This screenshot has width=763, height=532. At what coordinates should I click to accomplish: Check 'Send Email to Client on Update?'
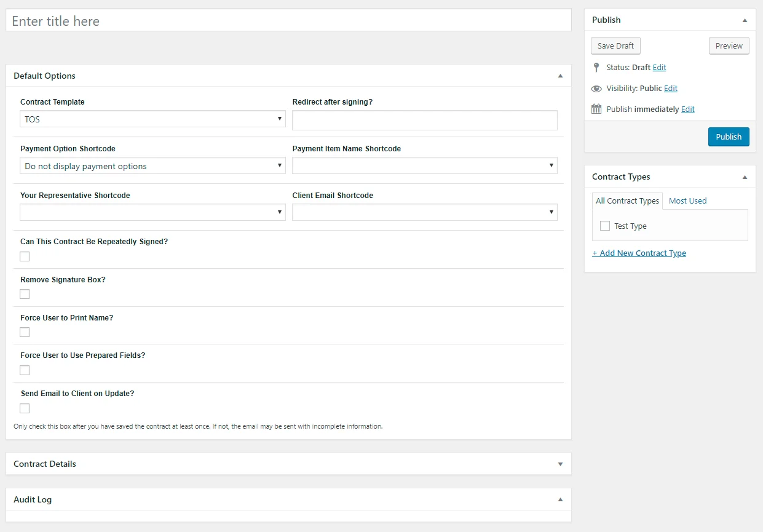point(24,408)
